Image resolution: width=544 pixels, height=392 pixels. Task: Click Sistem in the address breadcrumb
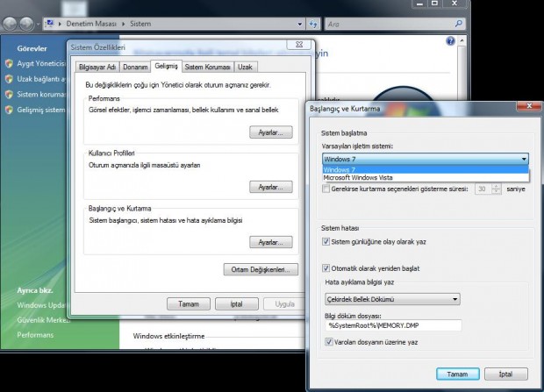140,24
